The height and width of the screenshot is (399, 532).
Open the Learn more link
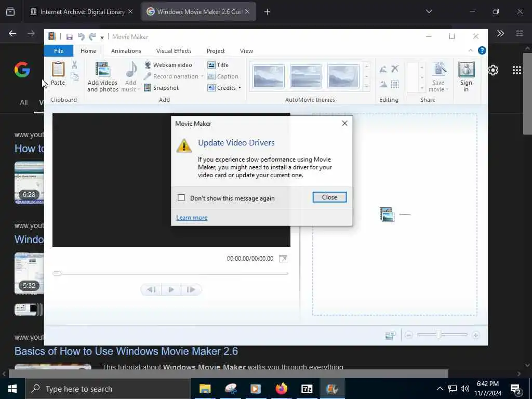192,218
